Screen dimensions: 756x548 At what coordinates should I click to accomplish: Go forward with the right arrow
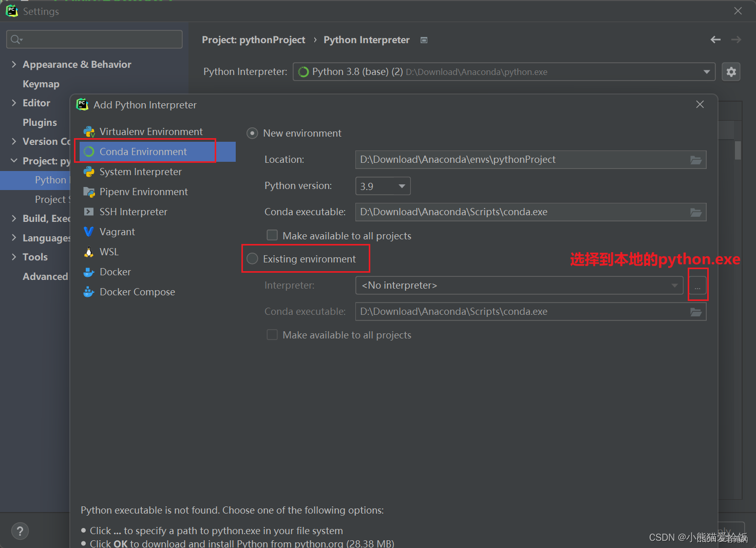pyautogui.click(x=736, y=40)
